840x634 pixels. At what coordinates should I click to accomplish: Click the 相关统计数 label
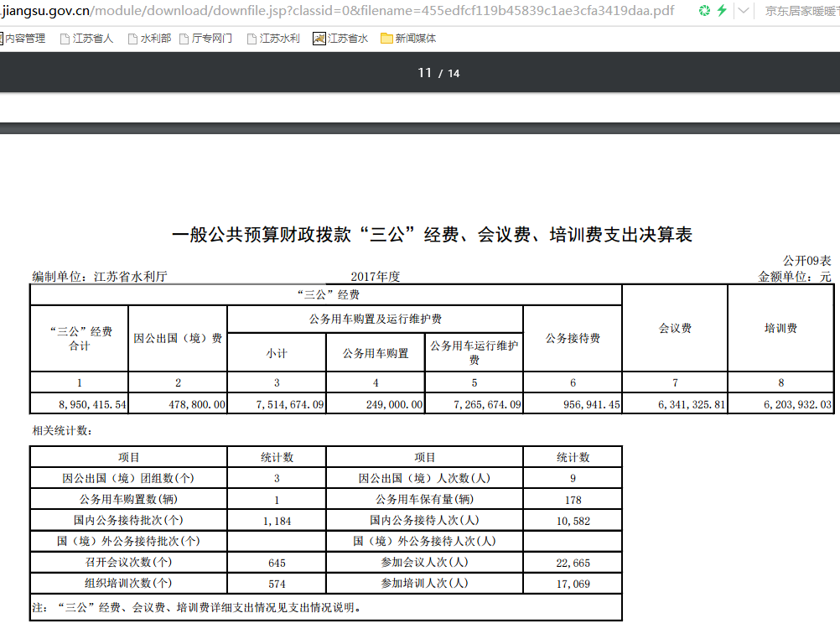[62, 431]
